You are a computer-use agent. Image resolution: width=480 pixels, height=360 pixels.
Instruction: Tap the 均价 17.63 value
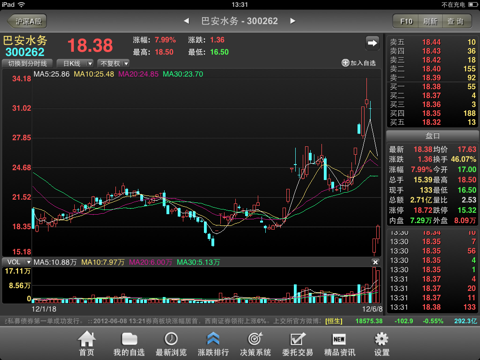pos(467,149)
